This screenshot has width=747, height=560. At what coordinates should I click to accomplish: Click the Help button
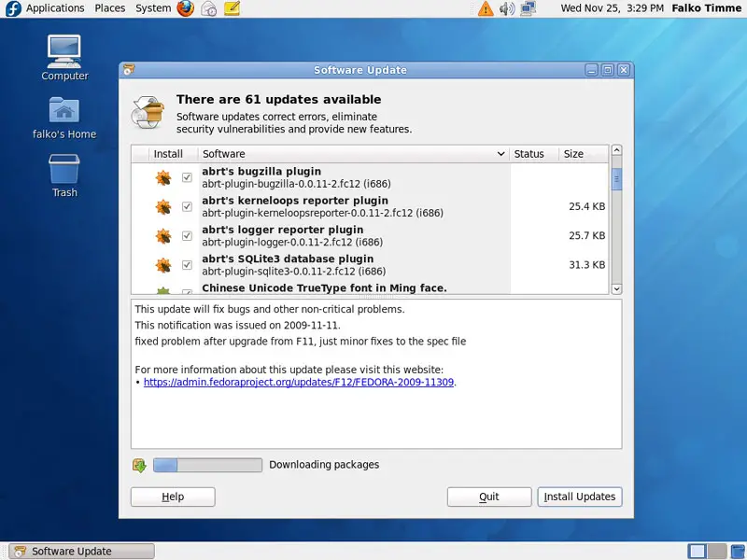tap(173, 497)
